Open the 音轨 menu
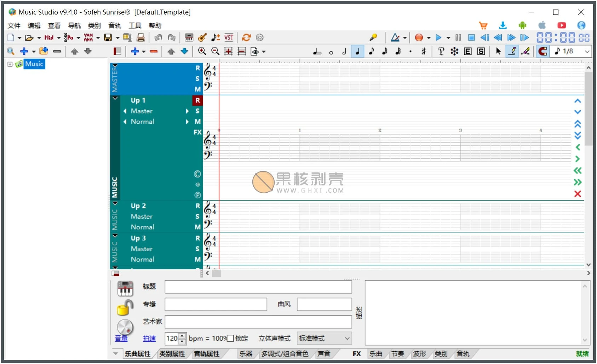597x364 pixels. [114, 25]
